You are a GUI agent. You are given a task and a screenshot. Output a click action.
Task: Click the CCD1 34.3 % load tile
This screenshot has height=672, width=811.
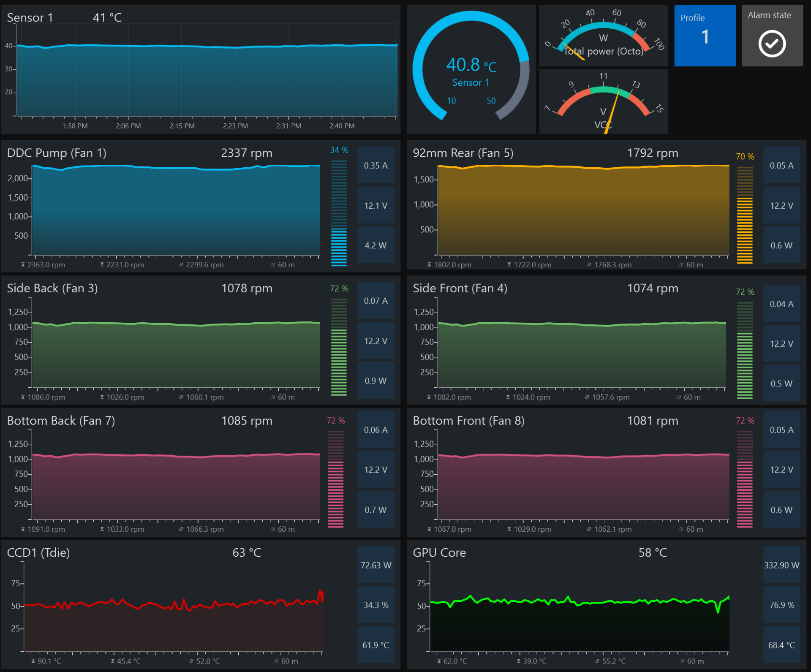pos(376,605)
